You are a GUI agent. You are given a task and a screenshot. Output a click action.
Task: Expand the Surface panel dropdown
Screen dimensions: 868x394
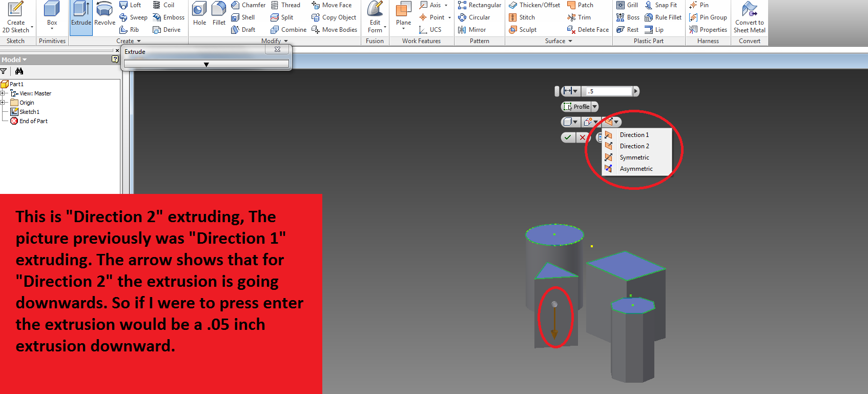(570, 41)
